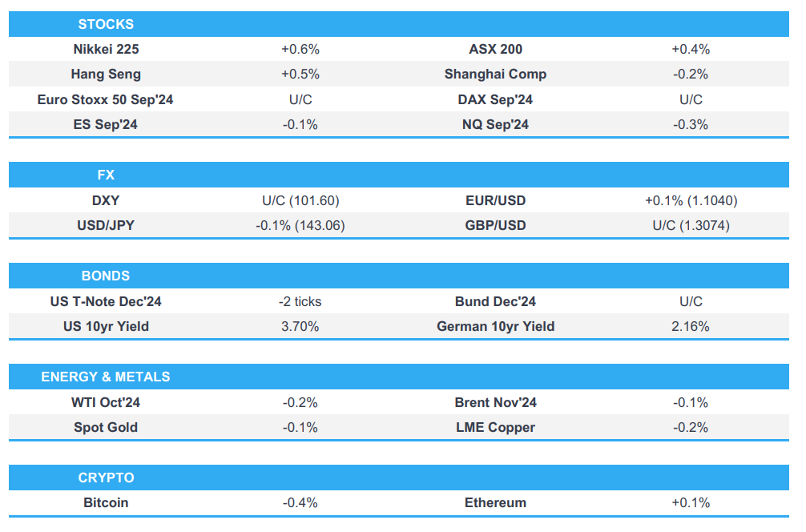The image size is (806, 532).
Task: Click the German 10yr Yield label
Action: (495, 326)
